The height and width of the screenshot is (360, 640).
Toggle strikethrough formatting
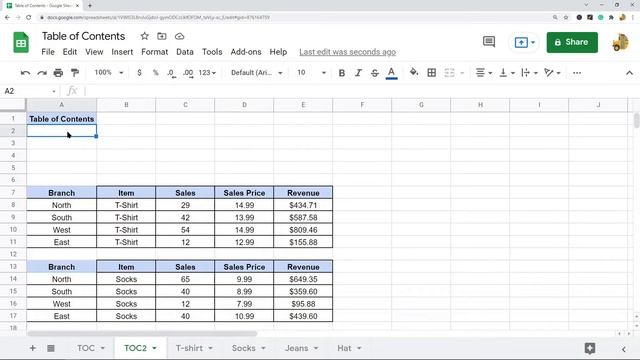point(375,73)
